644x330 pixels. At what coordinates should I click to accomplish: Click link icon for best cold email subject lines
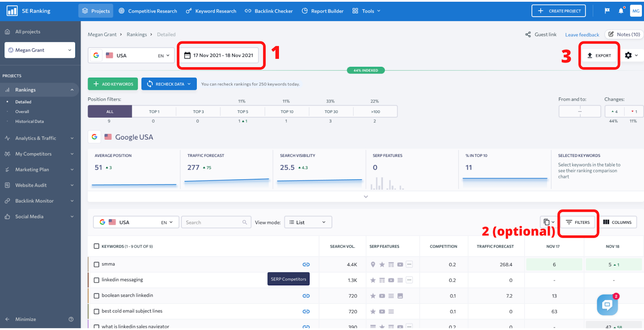(306, 311)
